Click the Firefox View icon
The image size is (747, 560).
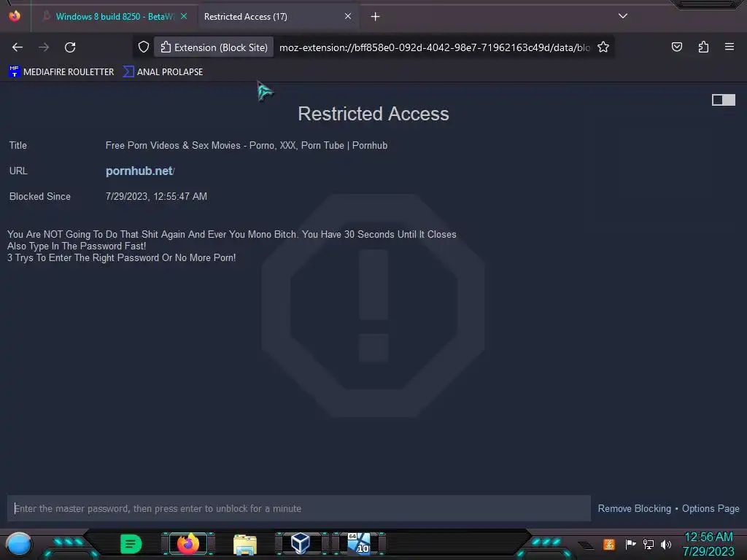pyautogui.click(x=15, y=16)
